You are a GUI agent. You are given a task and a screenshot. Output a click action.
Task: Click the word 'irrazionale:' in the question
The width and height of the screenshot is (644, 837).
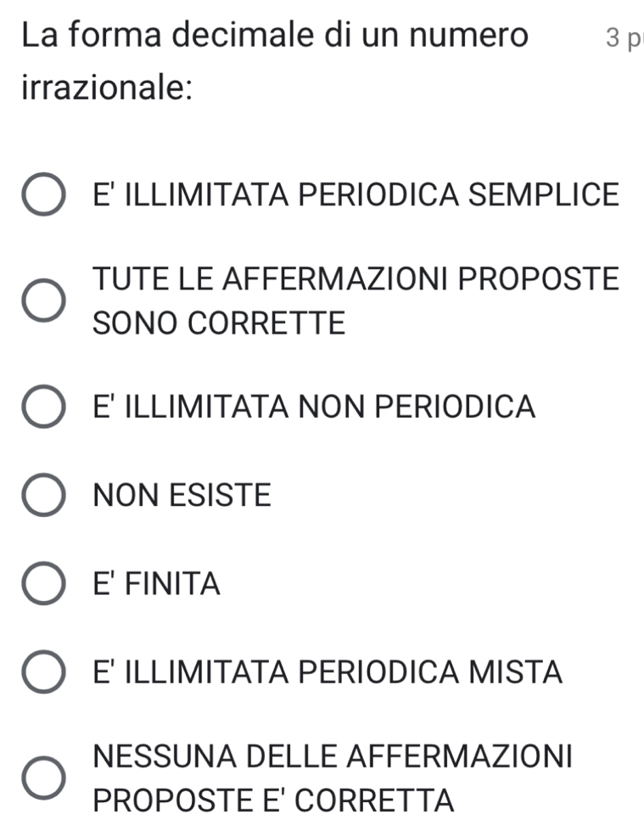tap(106, 87)
